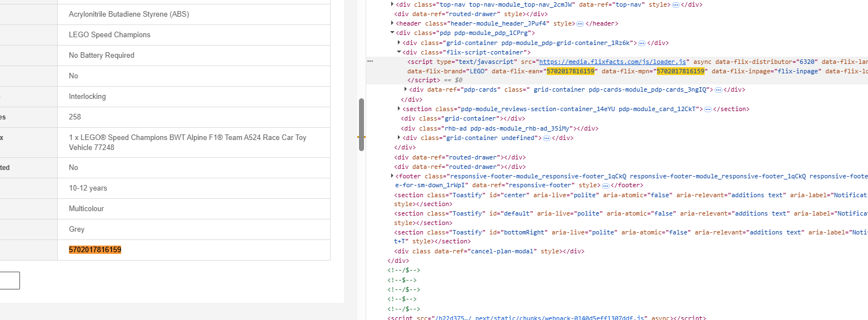Click the BWT Alpine F1 Team box contents cell

[x=194, y=143]
